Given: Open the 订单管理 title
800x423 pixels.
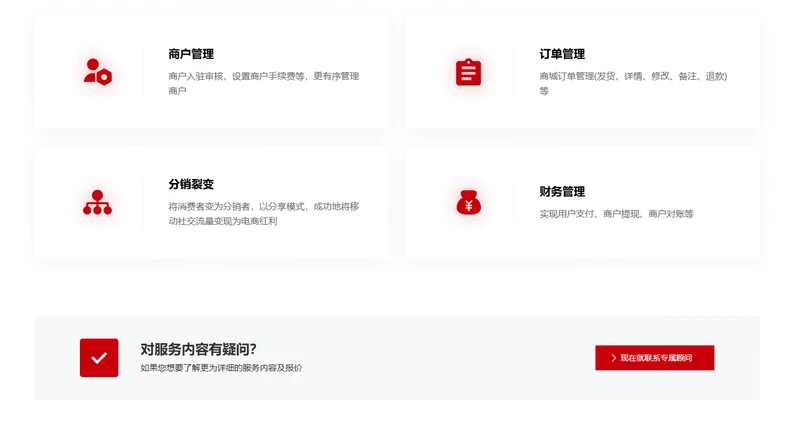Looking at the screenshot, I should [562, 54].
